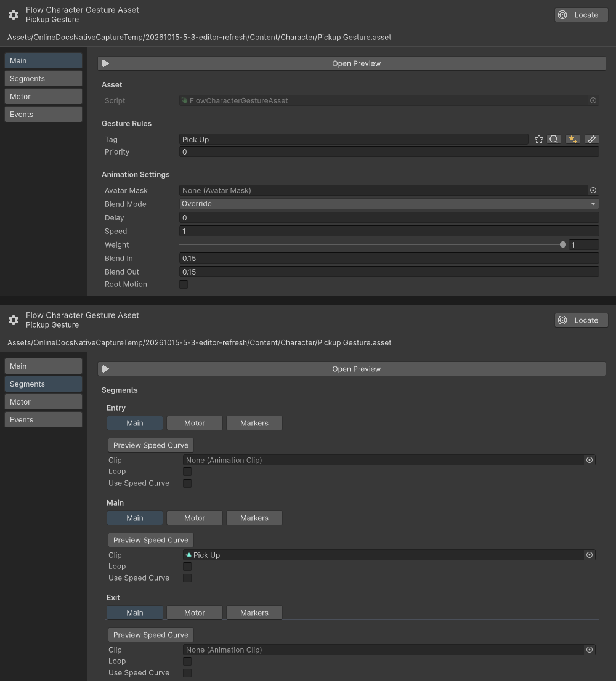Click Locate in the Segments panel header

582,320
